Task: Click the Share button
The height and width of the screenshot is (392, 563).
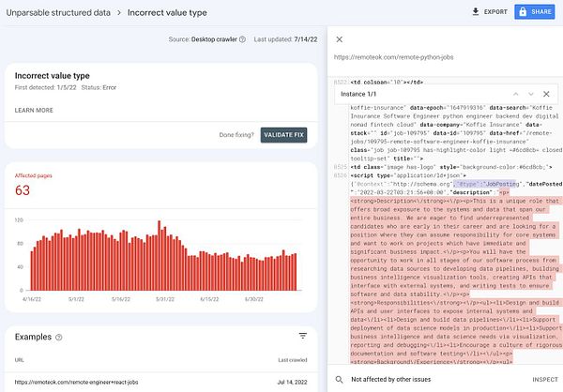Action: 535,11
